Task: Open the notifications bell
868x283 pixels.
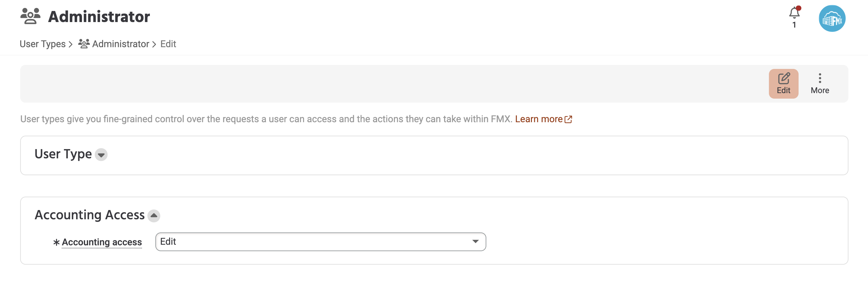Action: [x=794, y=13]
